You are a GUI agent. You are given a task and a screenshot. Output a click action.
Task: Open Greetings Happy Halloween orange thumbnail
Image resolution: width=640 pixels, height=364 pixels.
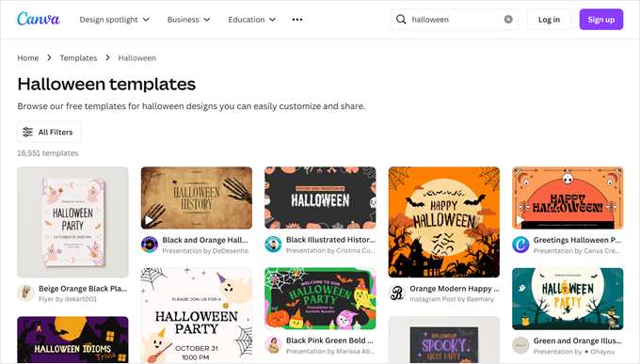coord(568,198)
